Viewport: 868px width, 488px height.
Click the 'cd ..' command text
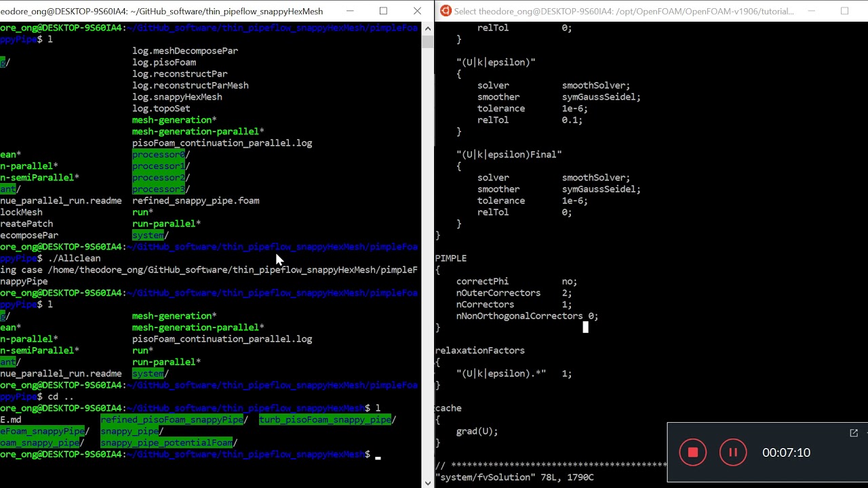(x=61, y=396)
